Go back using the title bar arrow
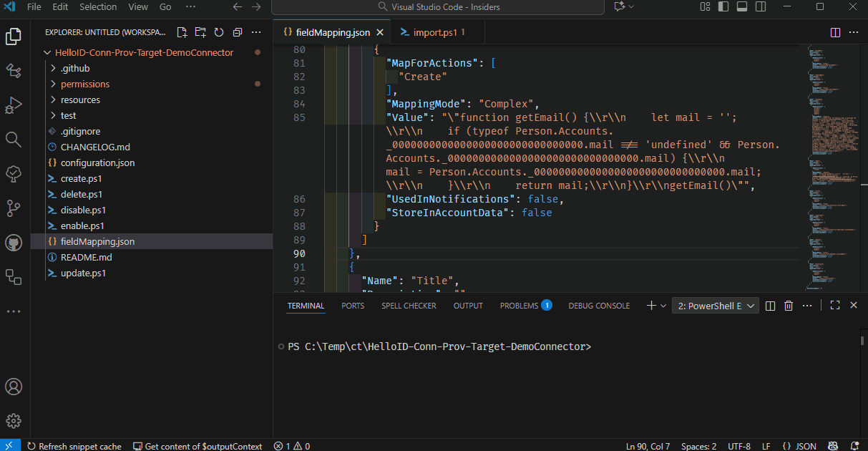 pyautogui.click(x=238, y=6)
